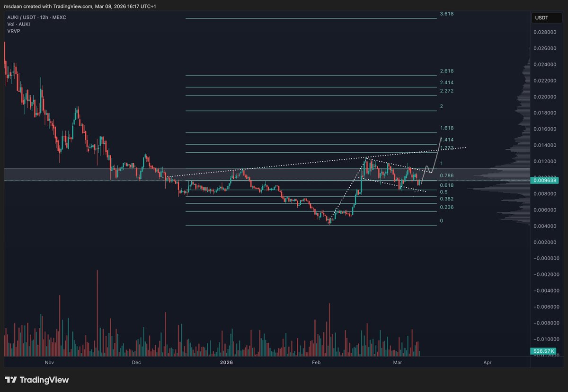Select the grey projected price path arrow
This screenshot has height=392, width=568.
(431, 161)
